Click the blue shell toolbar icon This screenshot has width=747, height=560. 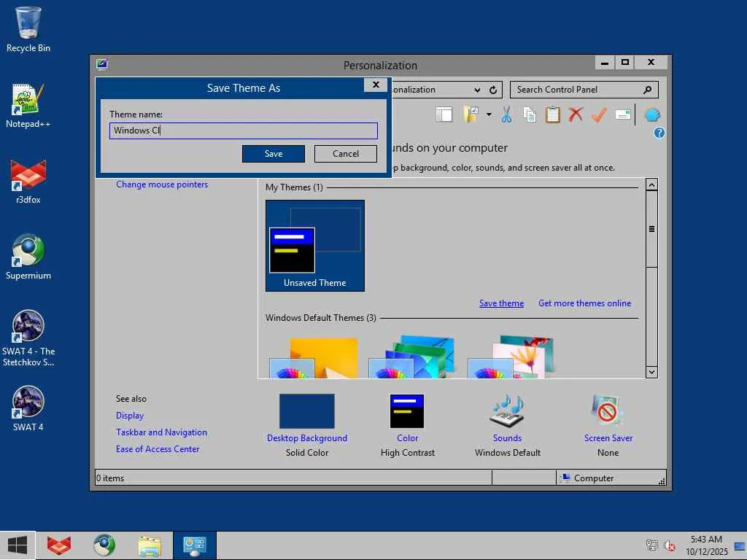tap(652, 114)
